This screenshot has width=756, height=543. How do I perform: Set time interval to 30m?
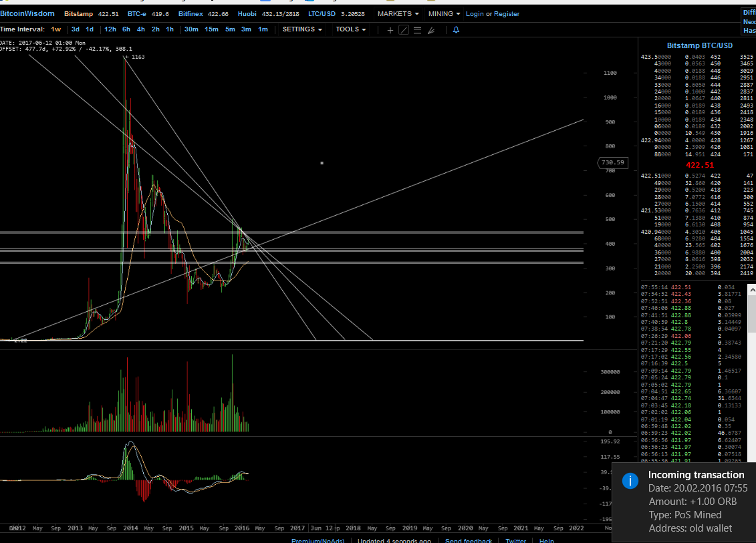click(x=191, y=29)
